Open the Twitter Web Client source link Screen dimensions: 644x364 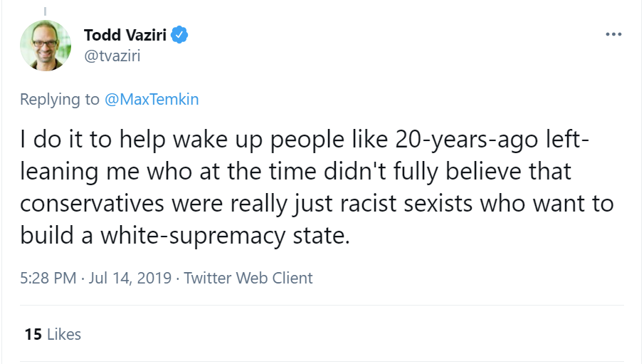(x=248, y=278)
